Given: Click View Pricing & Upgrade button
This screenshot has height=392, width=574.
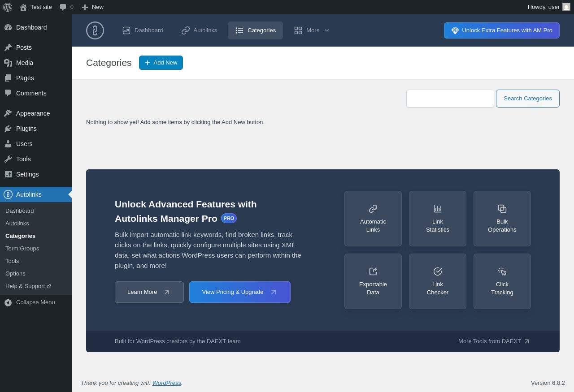Looking at the screenshot, I should click(x=240, y=292).
